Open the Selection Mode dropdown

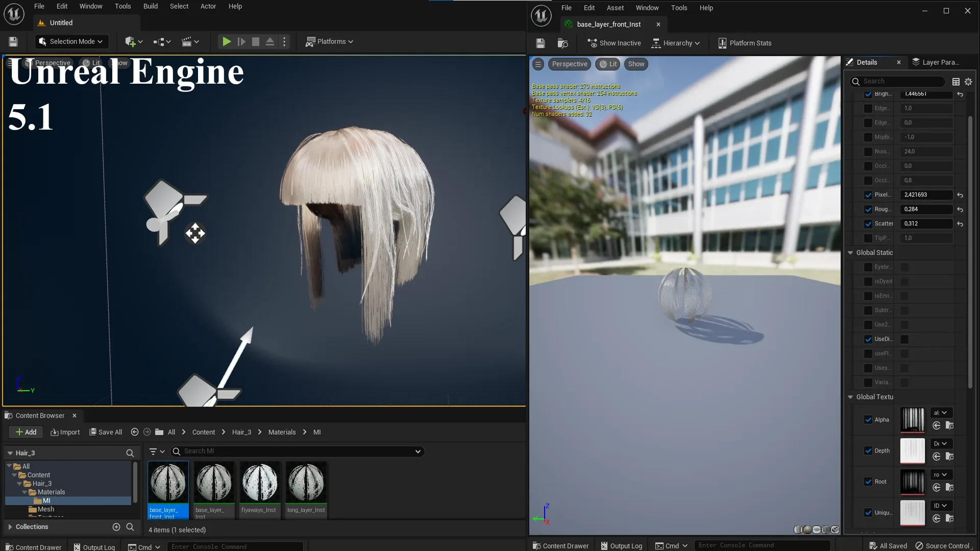click(x=71, y=41)
